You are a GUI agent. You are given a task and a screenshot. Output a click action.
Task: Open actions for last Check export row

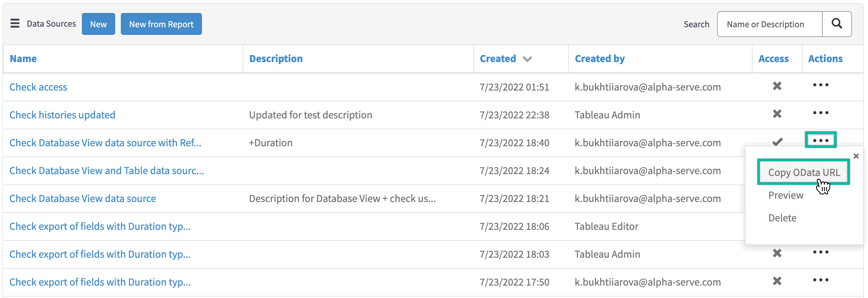(x=821, y=280)
